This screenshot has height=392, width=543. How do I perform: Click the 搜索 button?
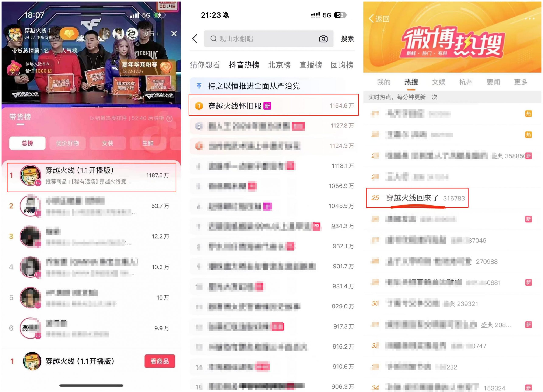click(x=347, y=39)
